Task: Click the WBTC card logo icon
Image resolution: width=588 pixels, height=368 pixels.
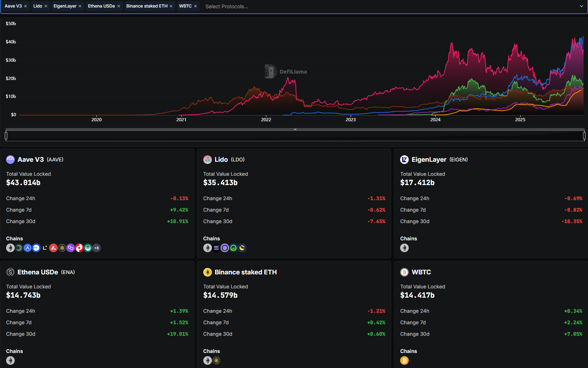Action: click(x=404, y=272)
